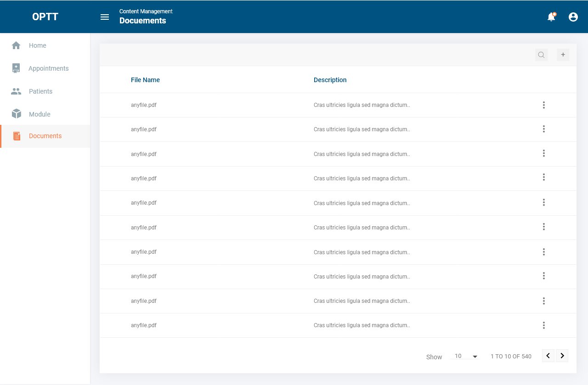Open the three-dot menu of last row
This screenshot has height=385, width=588.
[x=543, y=325]
